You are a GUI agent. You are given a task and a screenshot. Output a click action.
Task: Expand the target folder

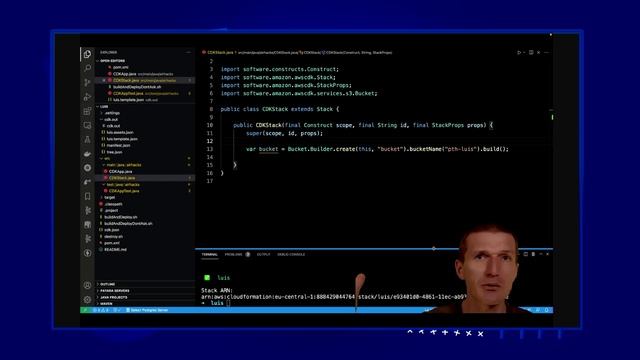coord(108,198)
